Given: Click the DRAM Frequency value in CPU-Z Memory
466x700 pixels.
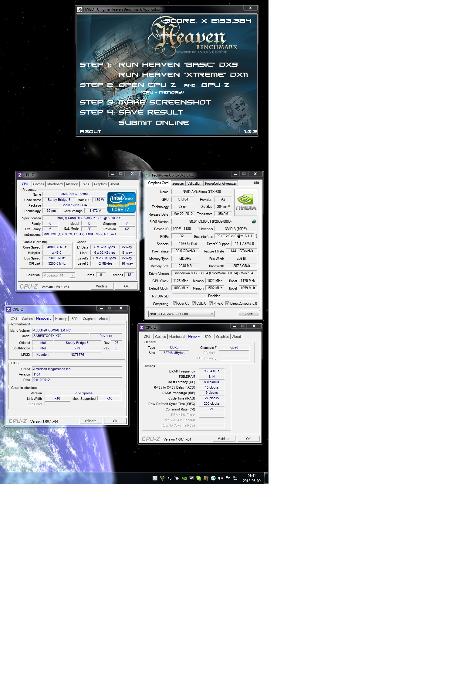Looking at the screenshot, I should click(211, 371).
